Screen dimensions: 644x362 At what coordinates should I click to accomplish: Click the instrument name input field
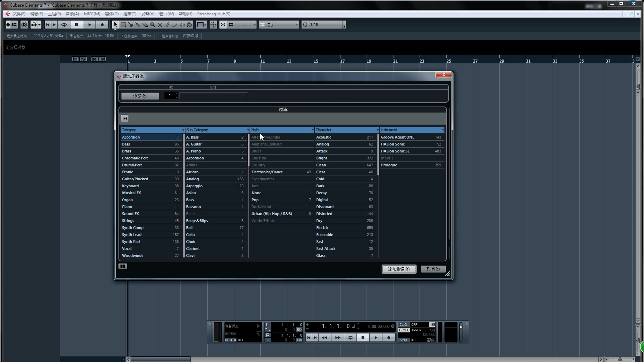click(214, 96)
